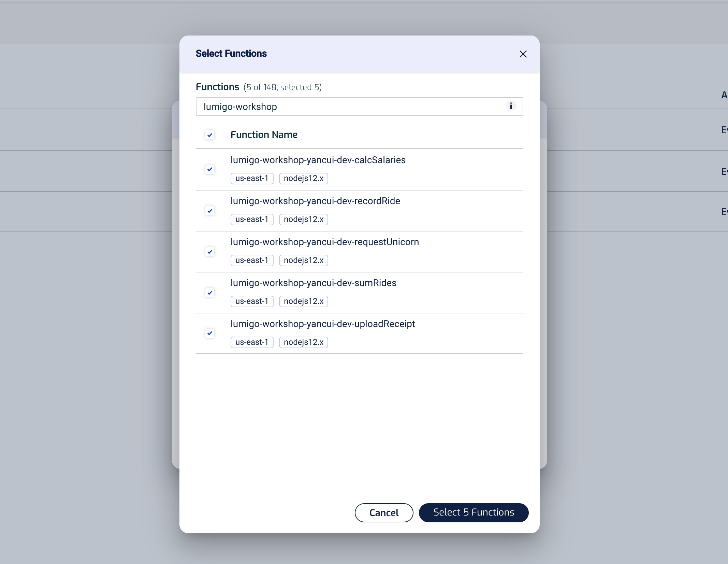This screenshot has width=728, height=564.
Task: Click nodejs12.x tag under requestUnicorn
Action: [304, 260]
